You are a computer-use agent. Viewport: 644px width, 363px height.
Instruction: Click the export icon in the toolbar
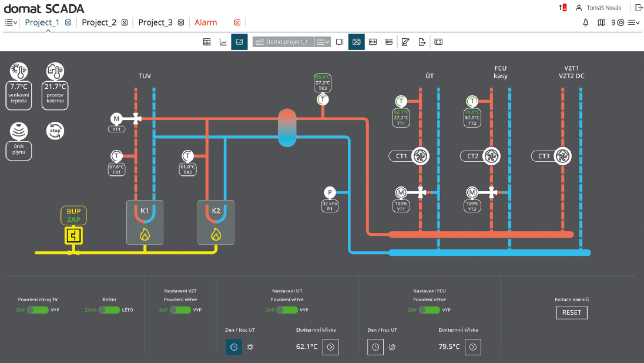click(x=421, y=42)
